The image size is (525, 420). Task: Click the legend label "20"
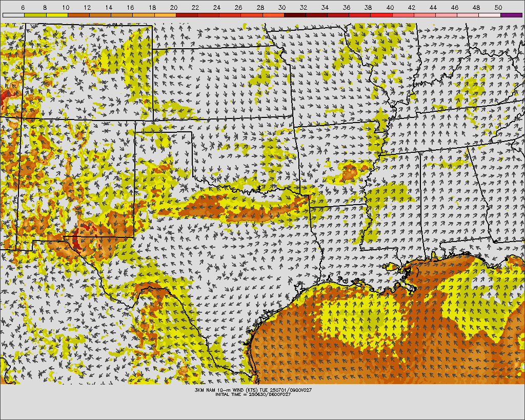tap(173, 7)
